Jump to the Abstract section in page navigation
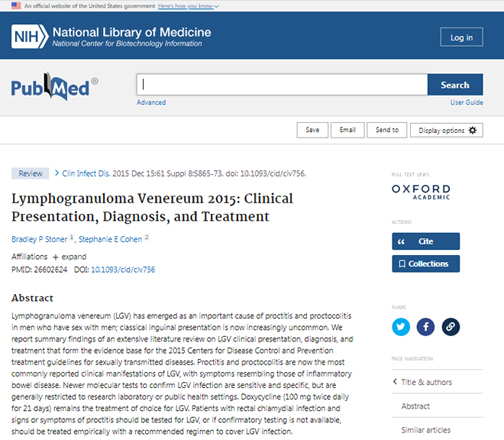The width and height of the screenshot is (504, 440). coord(415,406)
